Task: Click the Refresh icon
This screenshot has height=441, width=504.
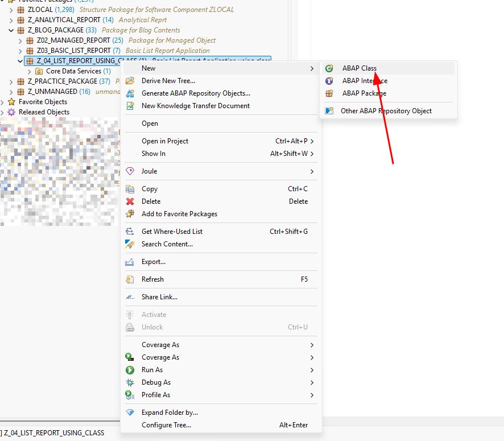Action: (130, 279)
